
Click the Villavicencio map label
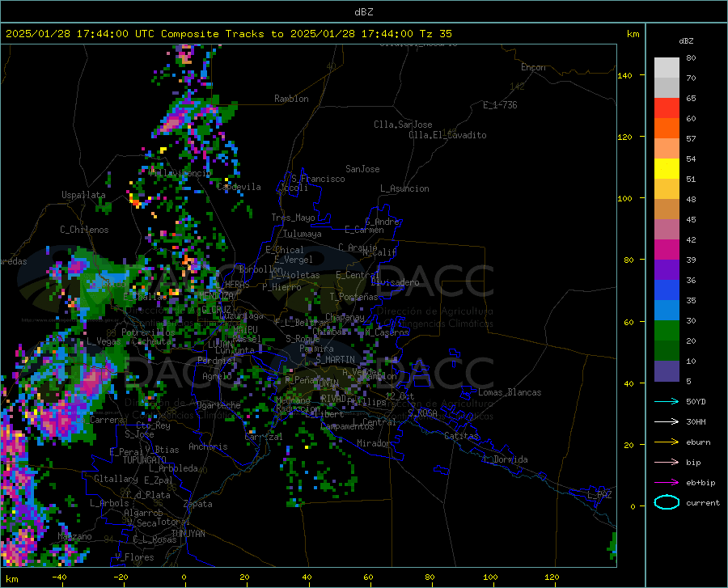point(180,173)
